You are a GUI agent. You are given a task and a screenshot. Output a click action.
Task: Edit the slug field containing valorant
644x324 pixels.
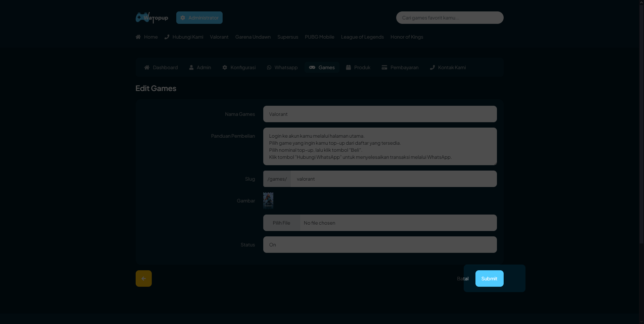coord(394,179)
